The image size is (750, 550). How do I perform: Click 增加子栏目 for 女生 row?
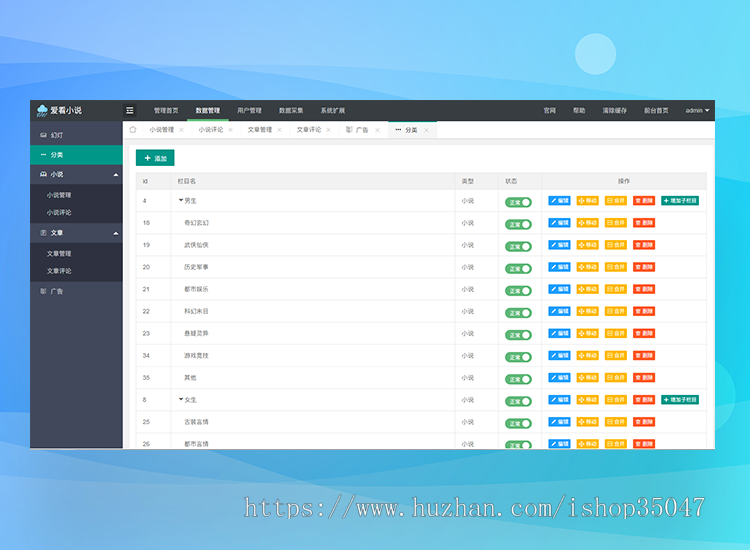pos(680,400)
